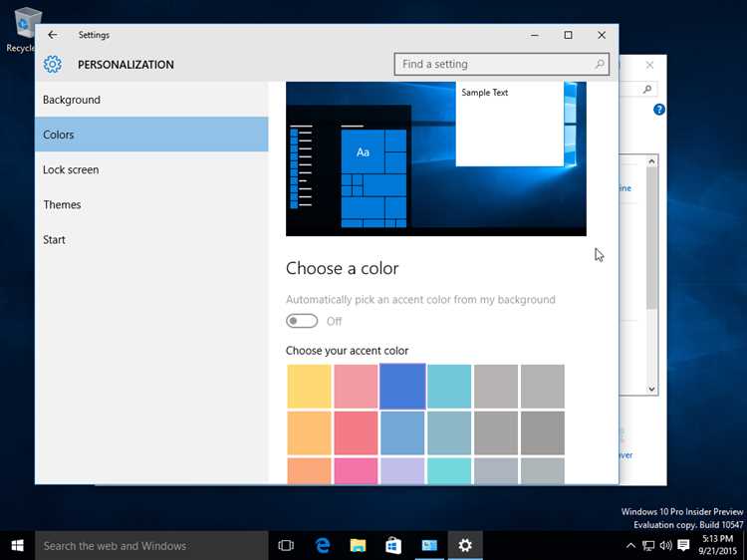The image size is (747, 560).
Task: Click the scroll up arrow in the background window
Action: click(x=651, y=161)
